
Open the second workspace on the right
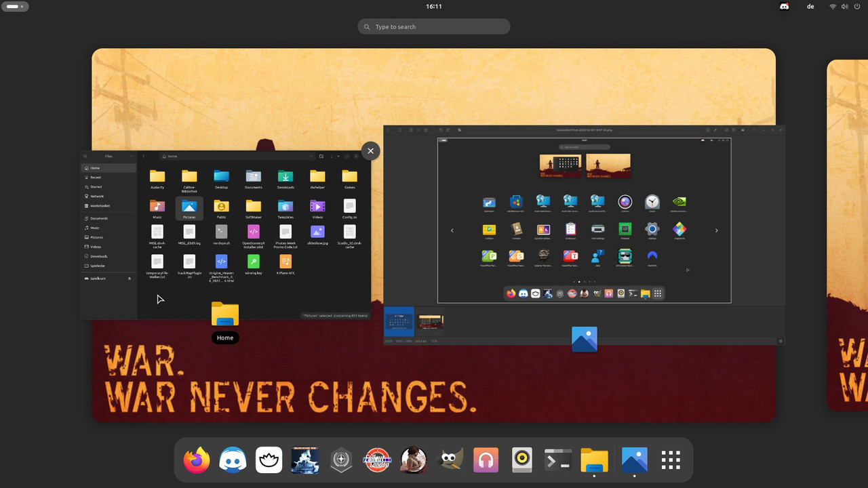pos(848,235)
